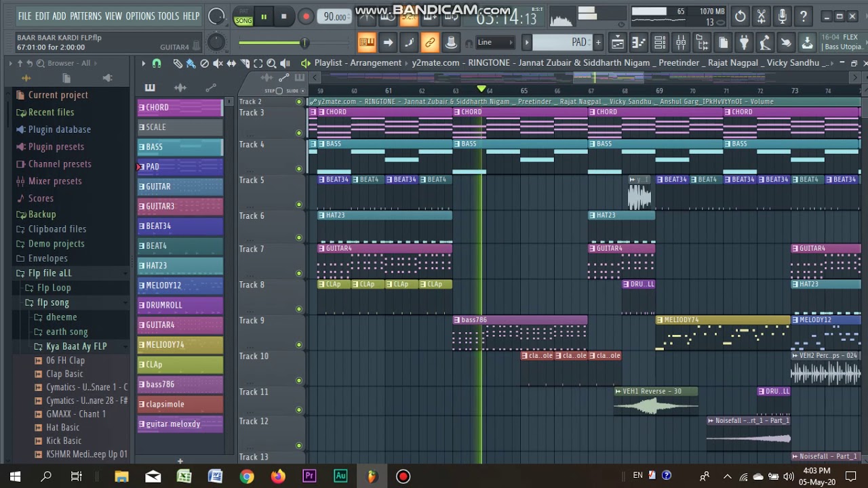Click the main pitch knob
The height and width of the screenshot is (488, 868).
tap(216, 42)
